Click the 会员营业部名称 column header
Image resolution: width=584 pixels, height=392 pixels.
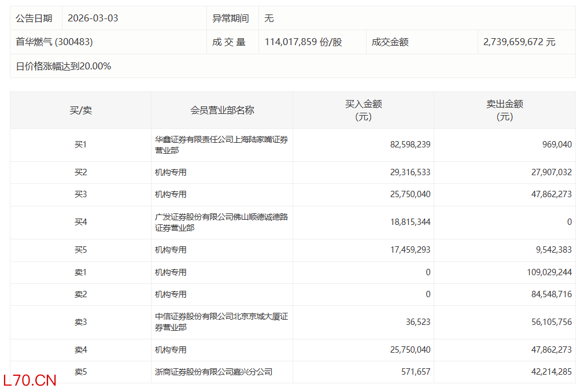pyautogui.click(x=222, y=110)
